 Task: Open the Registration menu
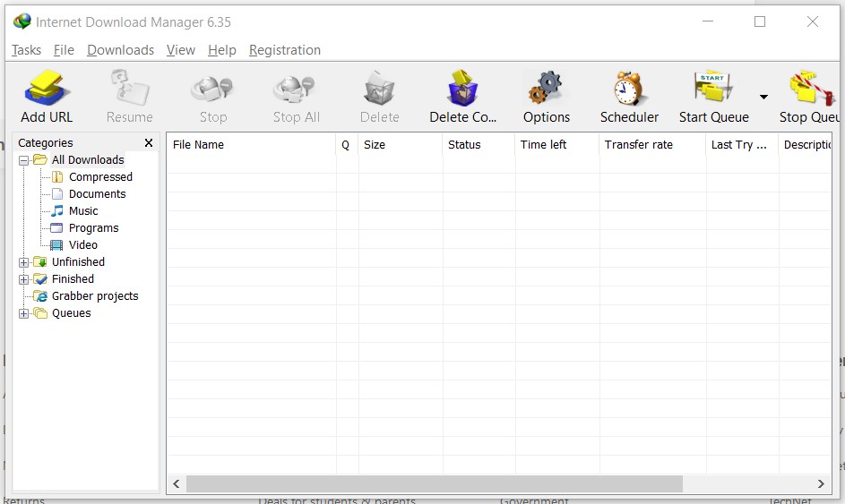(285, 50)
